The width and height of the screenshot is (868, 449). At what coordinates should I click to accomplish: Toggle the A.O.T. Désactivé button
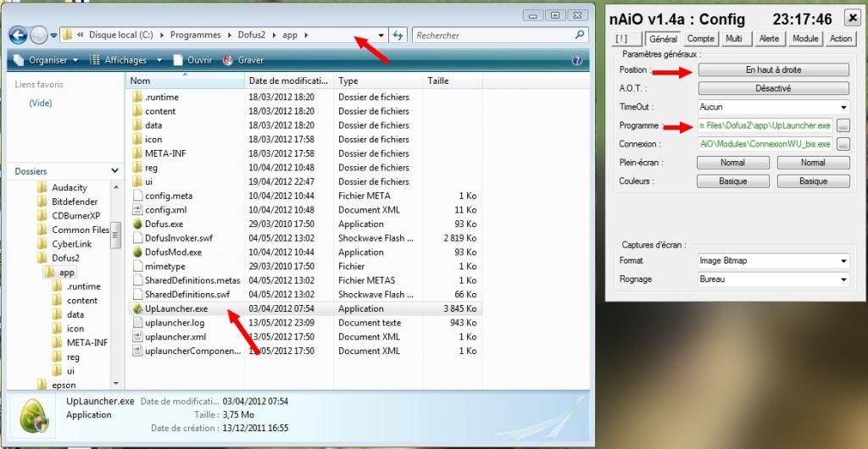tap(773, 88)
